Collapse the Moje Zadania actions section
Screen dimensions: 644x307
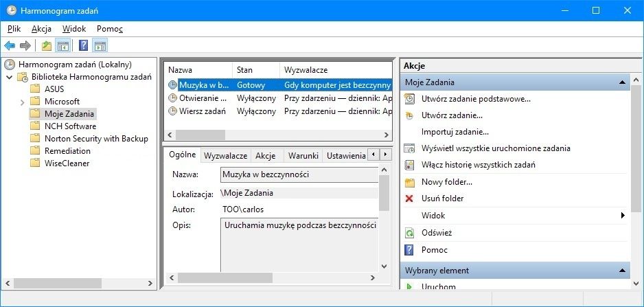pos(623,82)
